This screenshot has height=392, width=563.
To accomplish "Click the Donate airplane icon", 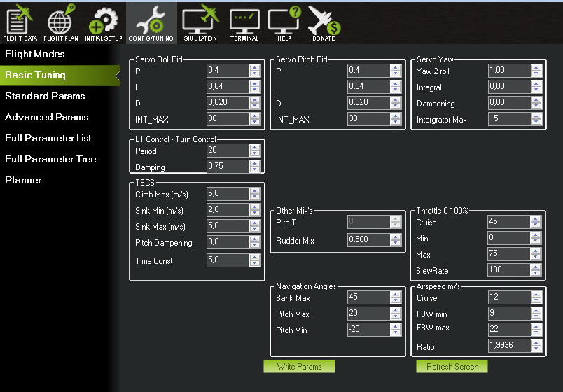I will tap(324, 21).
